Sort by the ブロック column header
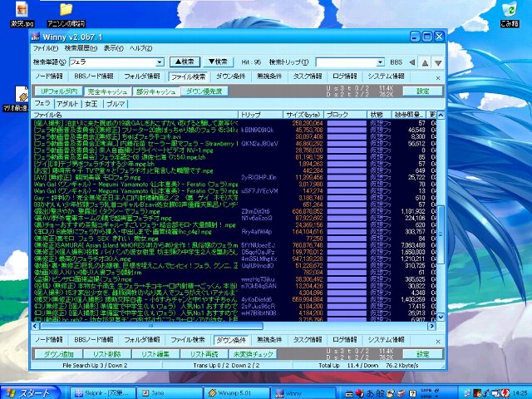The height and width of the screenshot is (399, 532). (345, 115)
